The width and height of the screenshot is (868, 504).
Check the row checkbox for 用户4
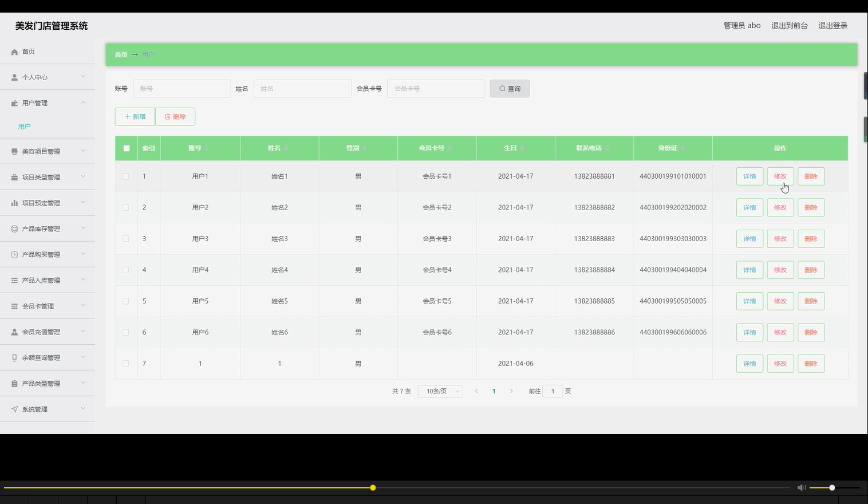pos(126,270)
